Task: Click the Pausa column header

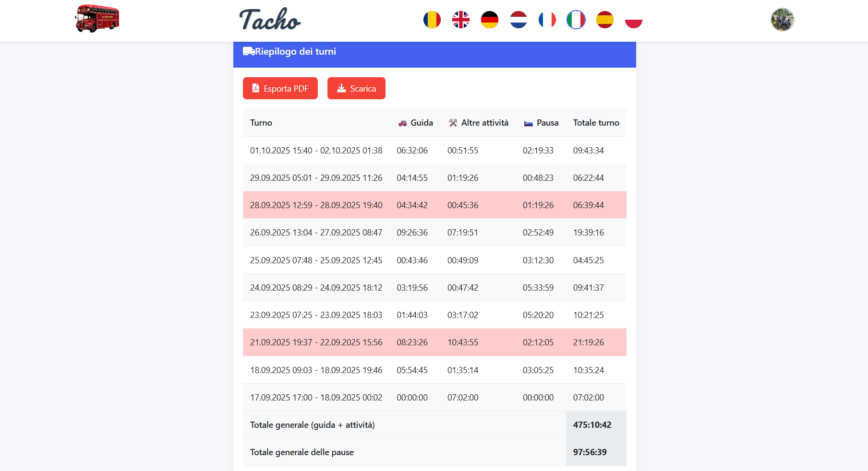Action: 541,123
